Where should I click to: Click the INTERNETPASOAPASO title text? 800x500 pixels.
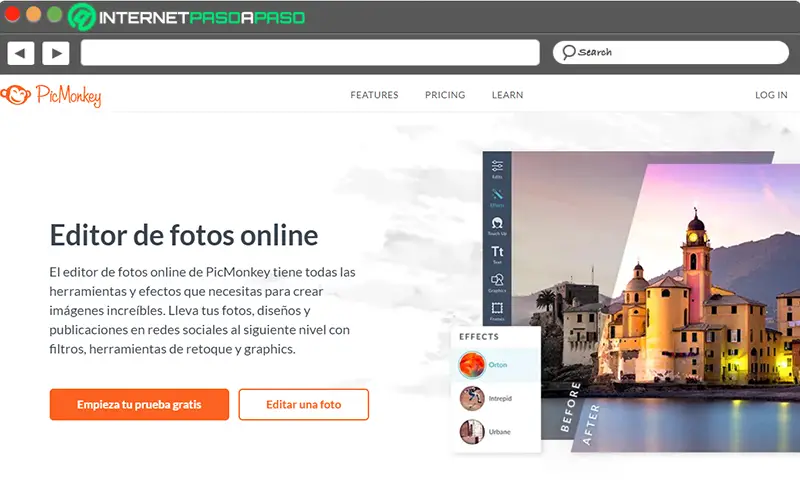(202, 18)
